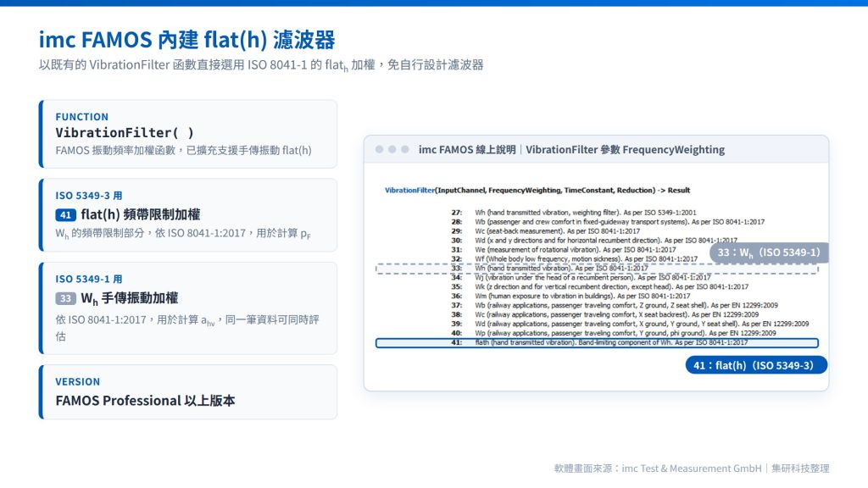Select row 39 Wd railway X ground
The height and width of the screenshot is (488, 868).
coord(630,324)
